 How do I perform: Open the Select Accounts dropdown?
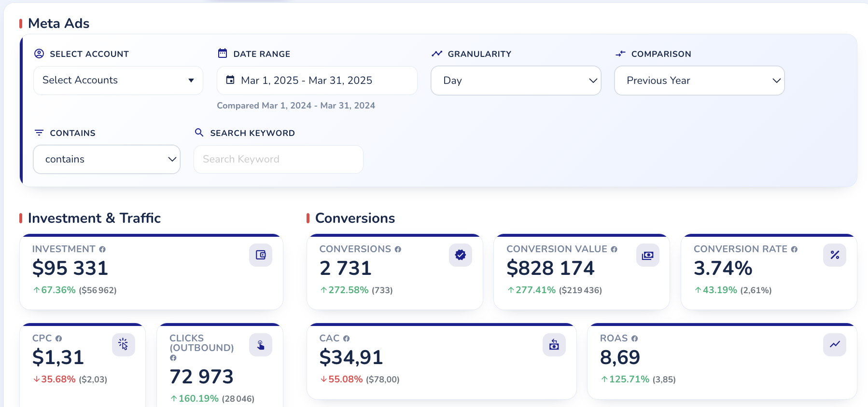[118, 81]
